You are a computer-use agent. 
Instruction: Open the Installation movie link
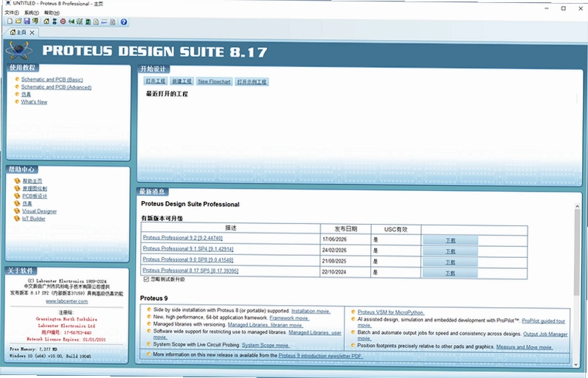pos(311,311)
